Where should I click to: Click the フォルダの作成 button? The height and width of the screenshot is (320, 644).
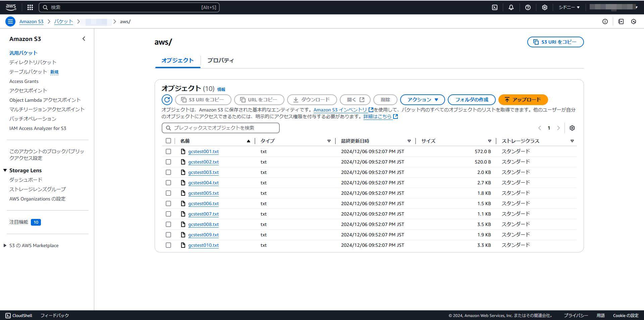(472, 100)
